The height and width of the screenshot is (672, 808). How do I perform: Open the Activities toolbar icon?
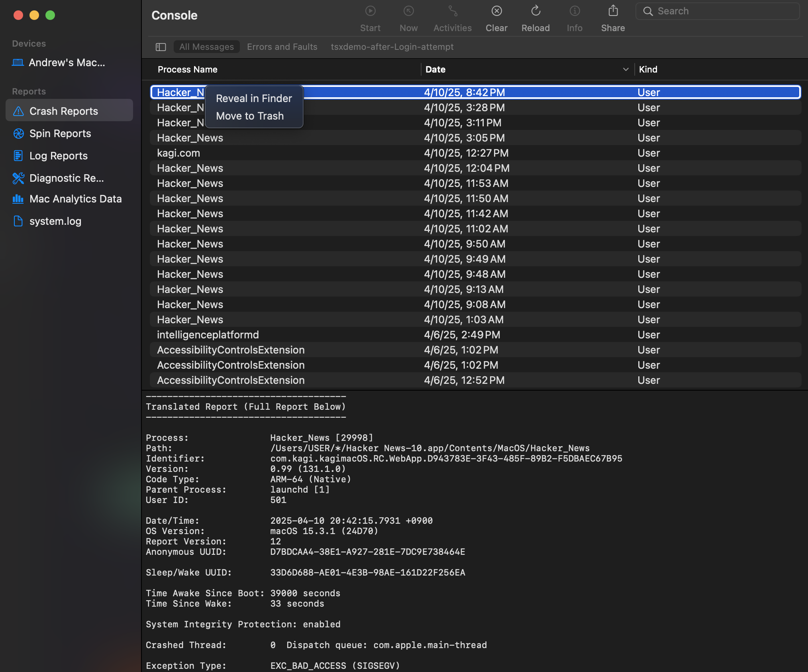453,11
